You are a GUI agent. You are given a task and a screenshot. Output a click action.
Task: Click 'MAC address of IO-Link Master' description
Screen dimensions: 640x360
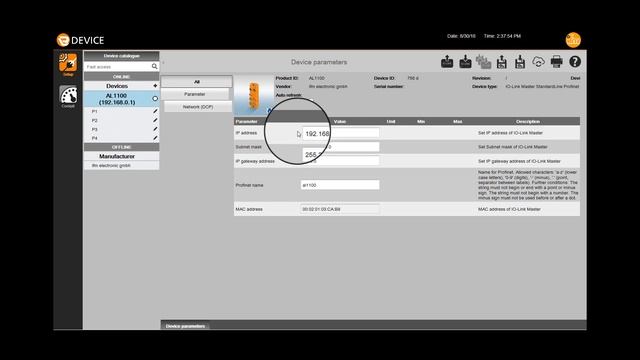click(x=509, y=209)
